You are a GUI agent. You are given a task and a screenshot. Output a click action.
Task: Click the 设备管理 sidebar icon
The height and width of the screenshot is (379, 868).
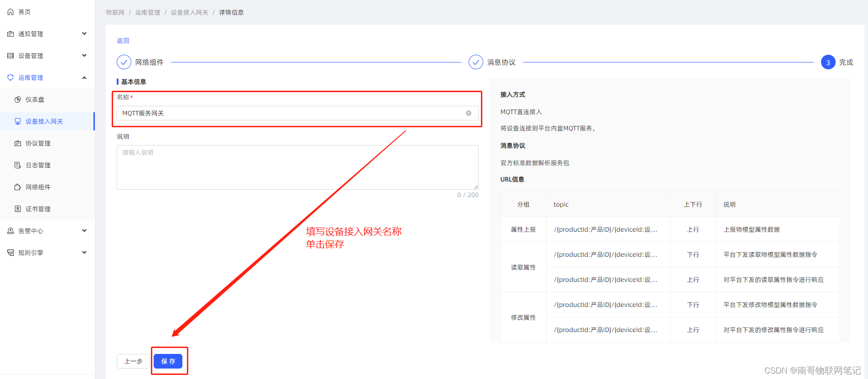[x=10, y=56]
